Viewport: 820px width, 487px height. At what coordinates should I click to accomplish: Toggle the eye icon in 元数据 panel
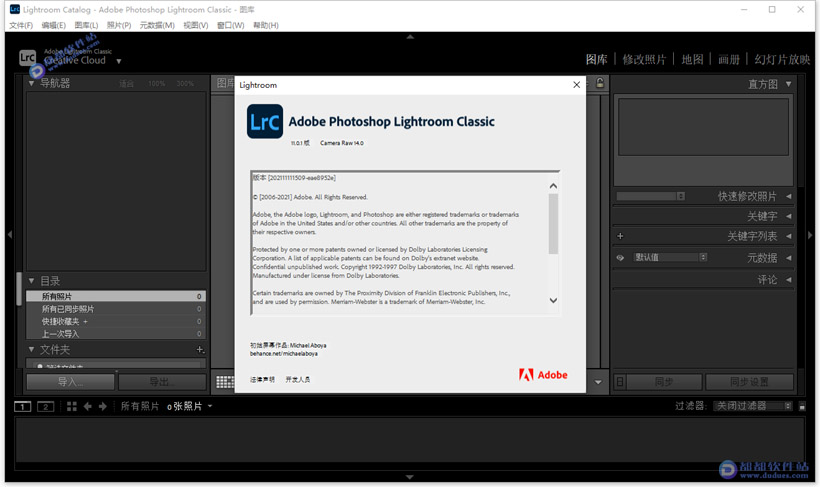point(620,257)
